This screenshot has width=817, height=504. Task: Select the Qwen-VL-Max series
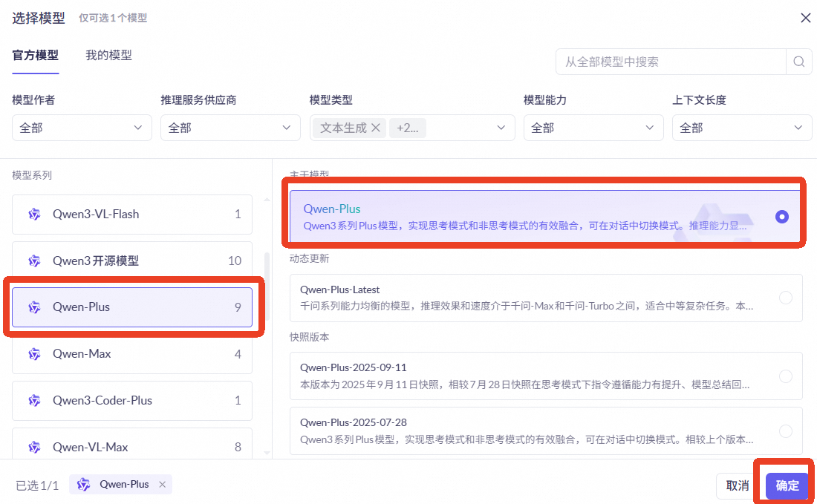(x=131, y=444)
